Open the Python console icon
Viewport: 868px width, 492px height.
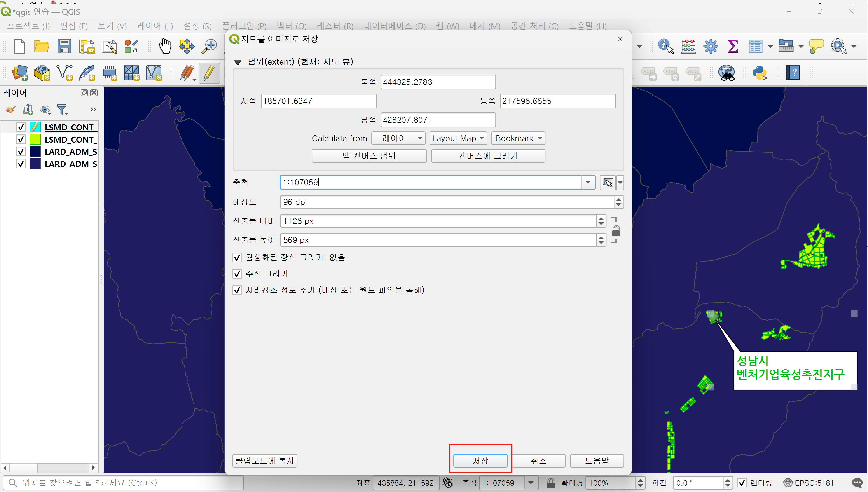click(760, 73)
